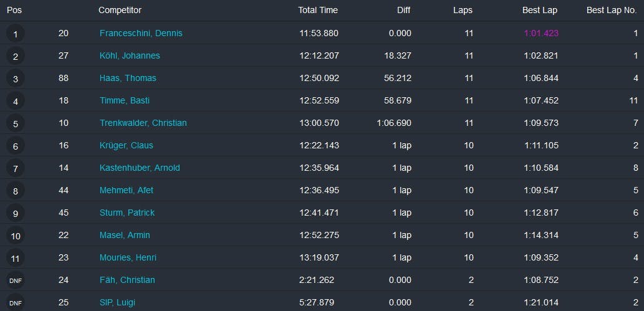Sort by Pos column header
Viewport: 644px width, 311px height.
click(14, 10)
